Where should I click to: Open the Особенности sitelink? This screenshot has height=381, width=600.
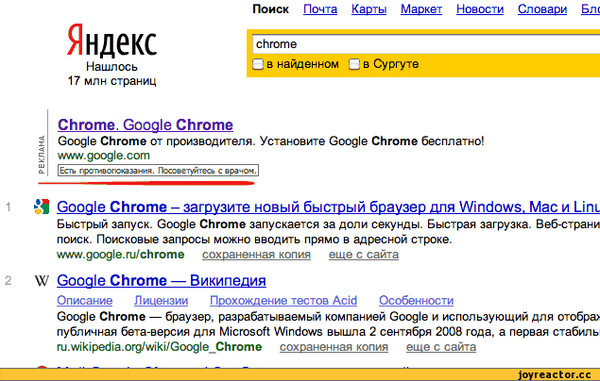(x=416, y=301)
